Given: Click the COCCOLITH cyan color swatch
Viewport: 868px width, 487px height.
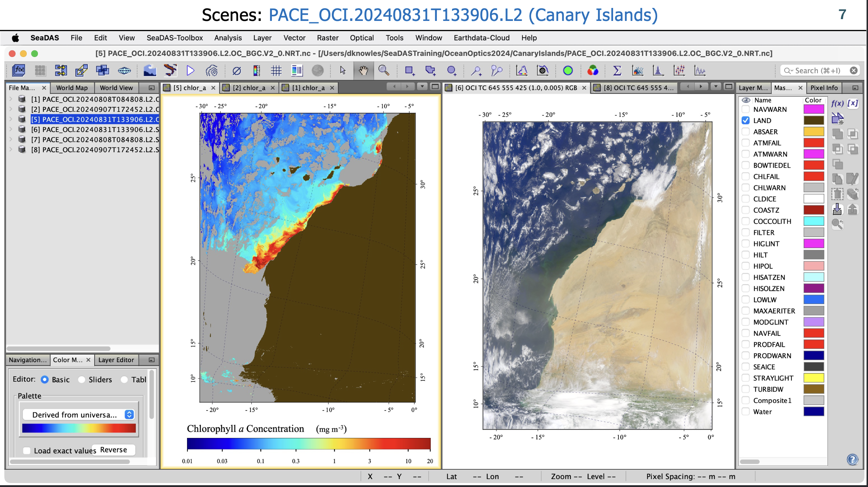Looking at the screenshot, I should (814, 221).
